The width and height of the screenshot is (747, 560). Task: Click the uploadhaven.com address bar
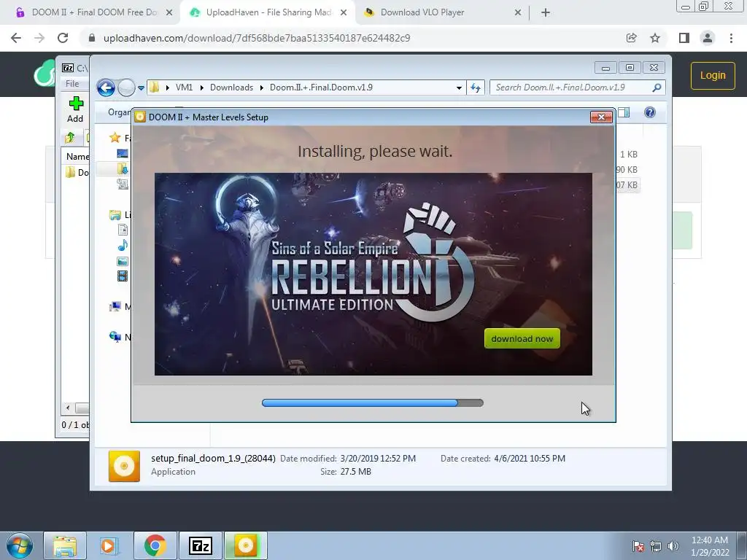click(x=256, y=38)
